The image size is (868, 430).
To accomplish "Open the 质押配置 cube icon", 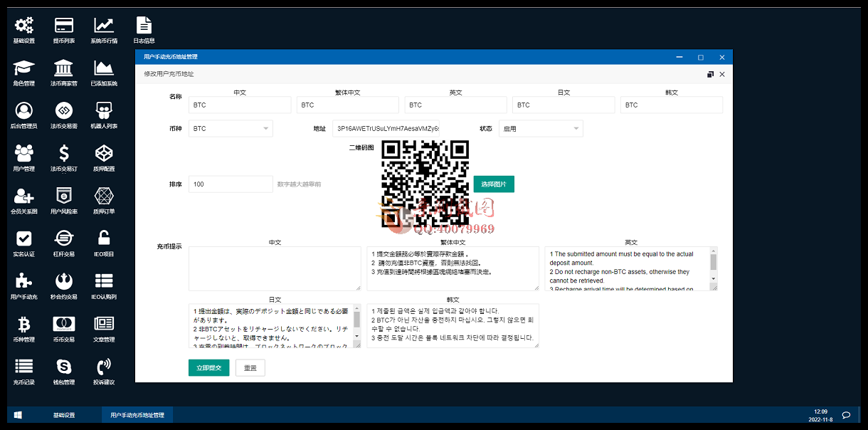I will tap(104, 154).
